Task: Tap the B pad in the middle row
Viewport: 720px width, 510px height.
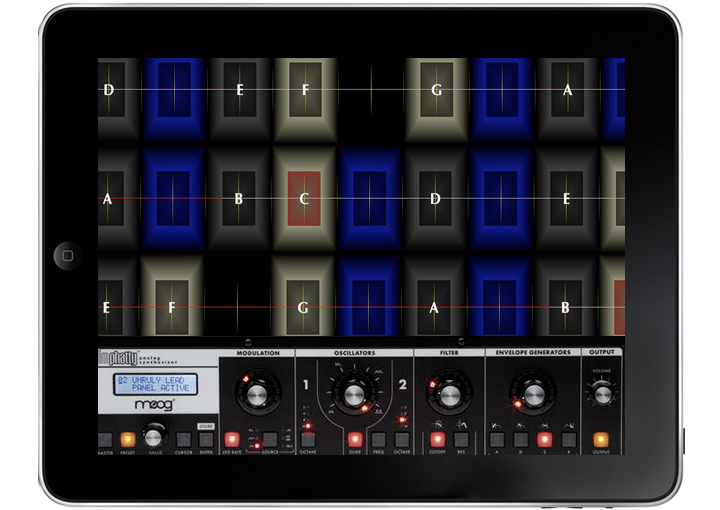Action: coord(239,198)
